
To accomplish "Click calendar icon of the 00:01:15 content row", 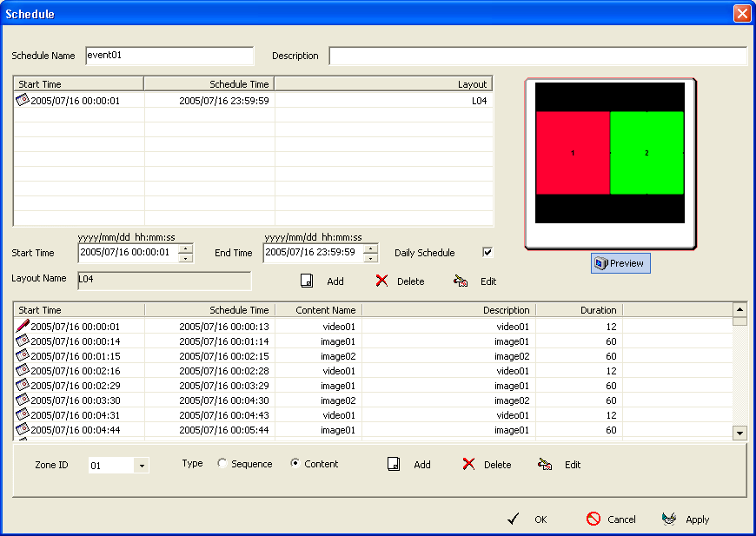I will (x=23, y=355).
